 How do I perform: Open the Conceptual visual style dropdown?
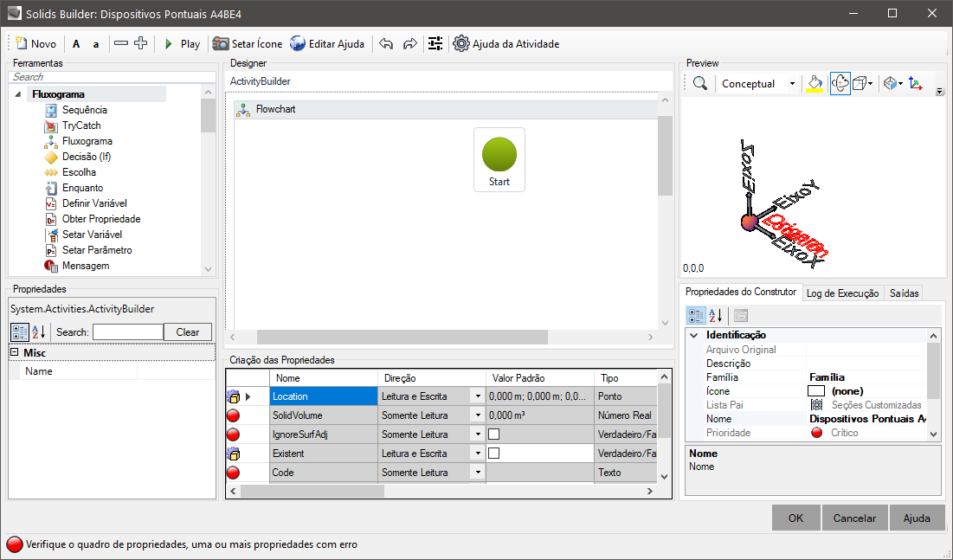pyautogui.click(x=792, y=84)
